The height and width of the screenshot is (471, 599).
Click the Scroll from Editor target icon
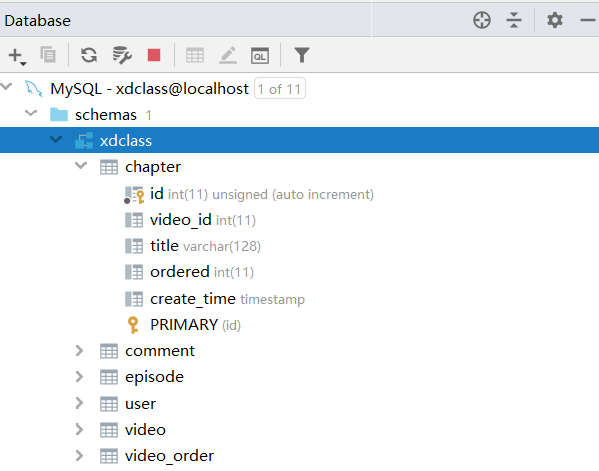[482, 20]
